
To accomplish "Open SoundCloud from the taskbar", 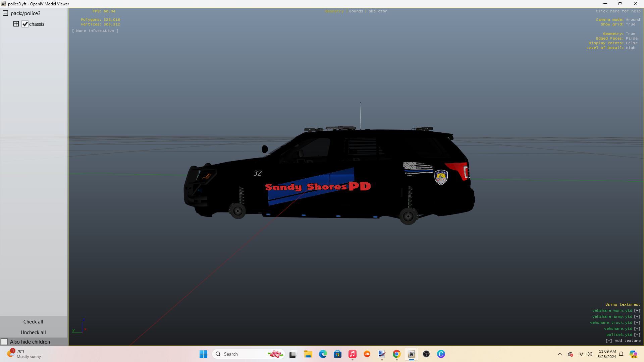I will 367,354.
